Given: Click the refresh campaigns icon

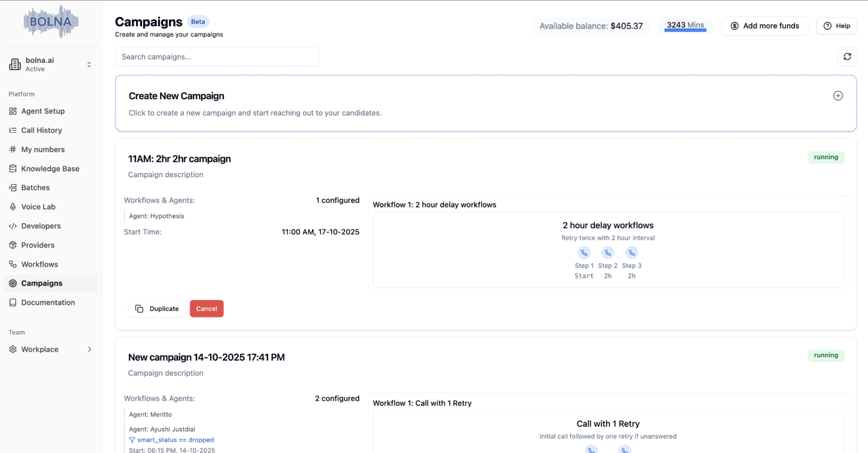Looking at the screenshot, I should [x=847, y=56].
